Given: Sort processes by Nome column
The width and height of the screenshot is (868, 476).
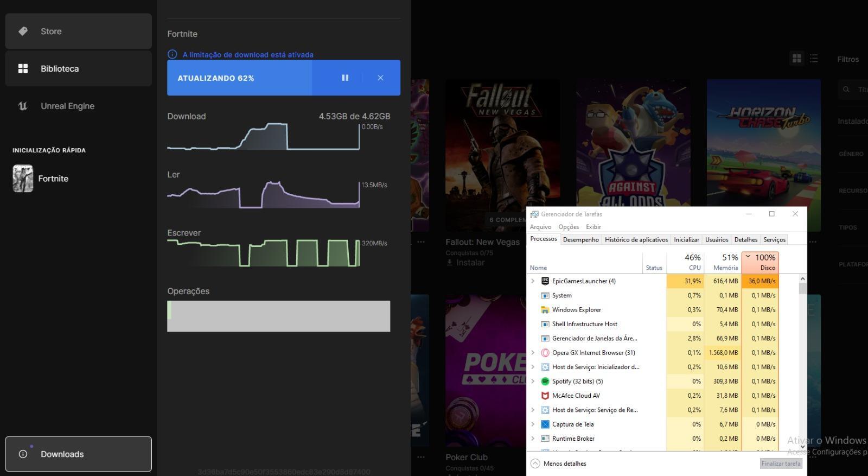Looking at the screenshot, I should click(x=585, y=263).
